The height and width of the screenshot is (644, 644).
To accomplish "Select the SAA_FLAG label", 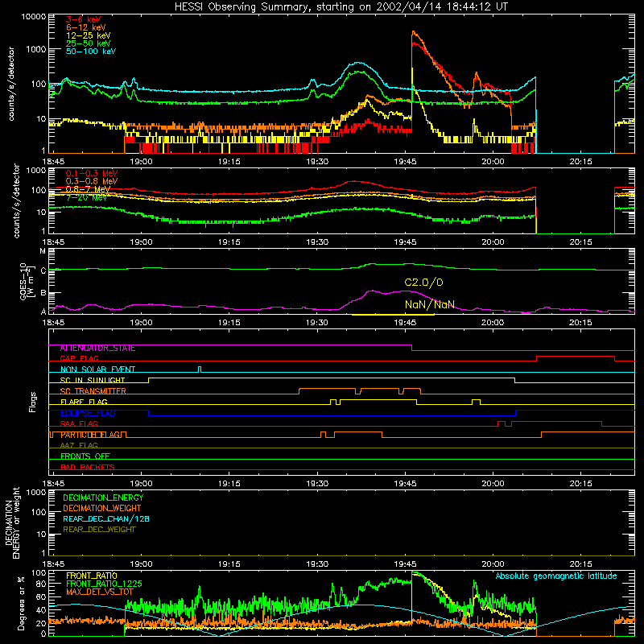I will click(79, 423).
